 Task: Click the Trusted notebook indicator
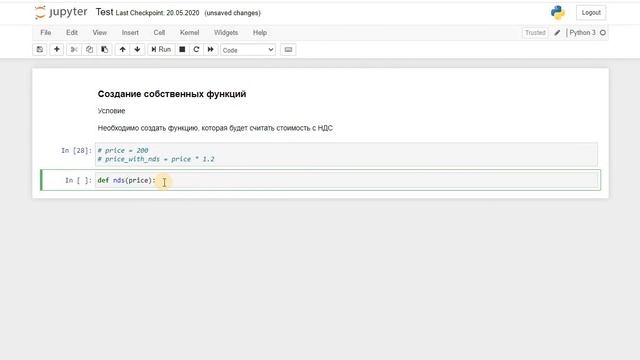click(x=535, y=33)
